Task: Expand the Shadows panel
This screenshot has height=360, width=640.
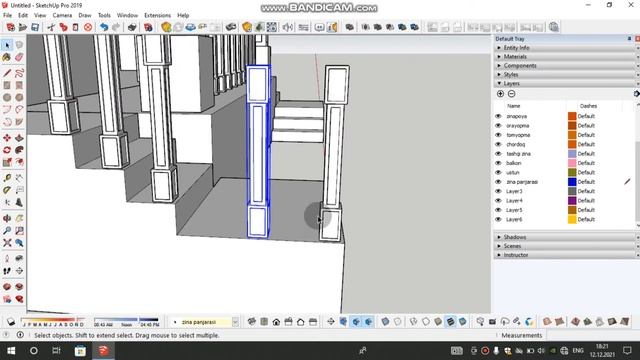Action: tap(565, 237)
